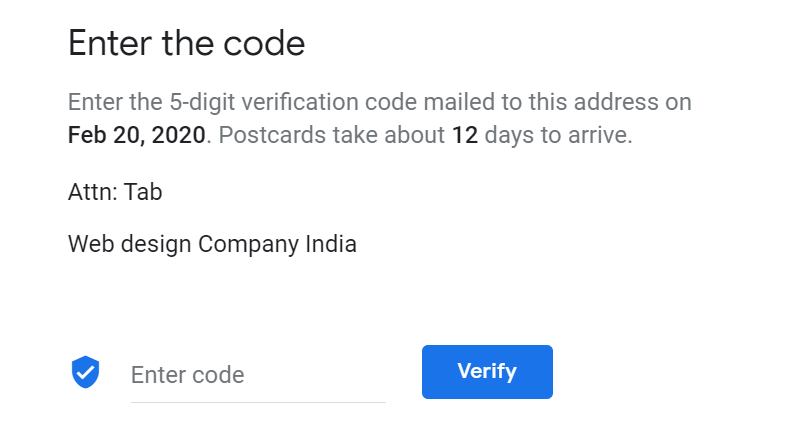
Task: Click the "Attn:" label text
Action: pos(93,192)
